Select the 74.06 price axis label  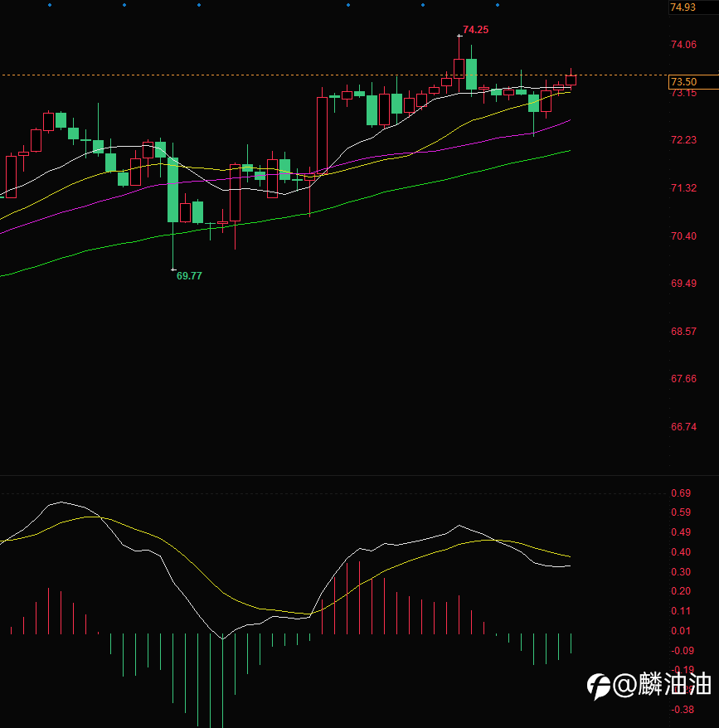[683, 45]
